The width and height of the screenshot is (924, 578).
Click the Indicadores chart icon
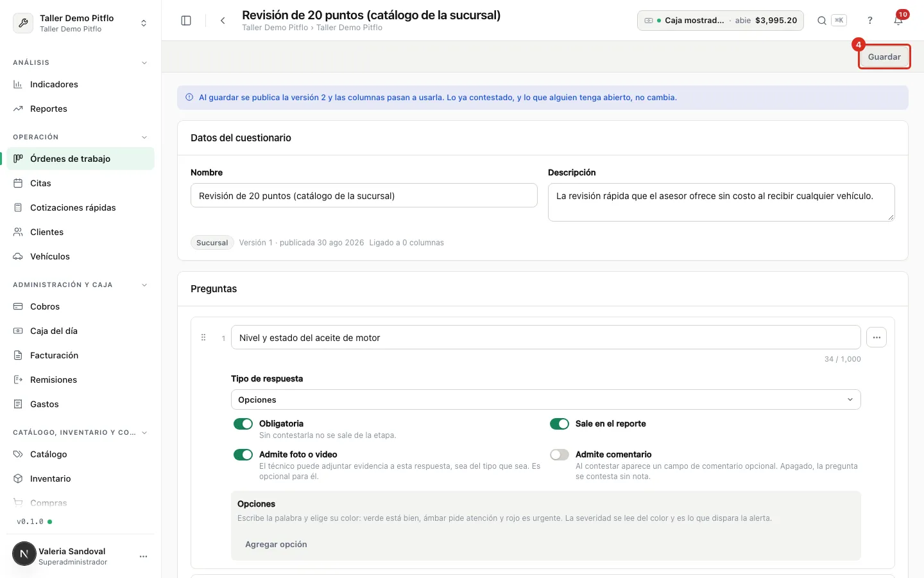coord(18,84)
